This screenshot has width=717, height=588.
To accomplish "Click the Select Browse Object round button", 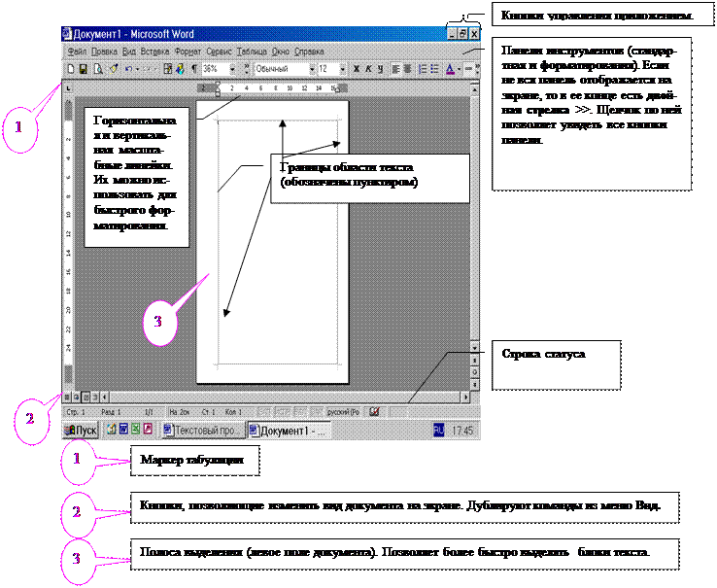I will tap(475, 372).
